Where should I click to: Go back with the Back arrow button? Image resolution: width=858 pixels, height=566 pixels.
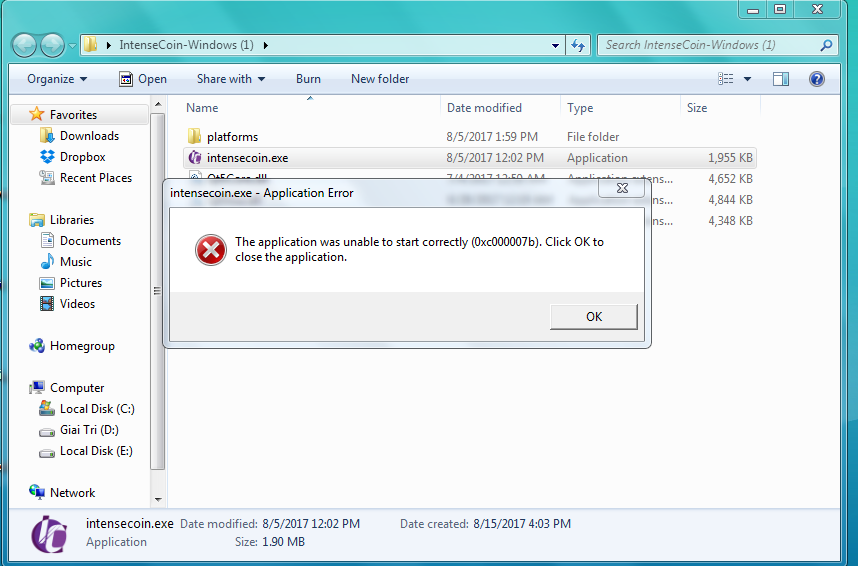(25, 45)
